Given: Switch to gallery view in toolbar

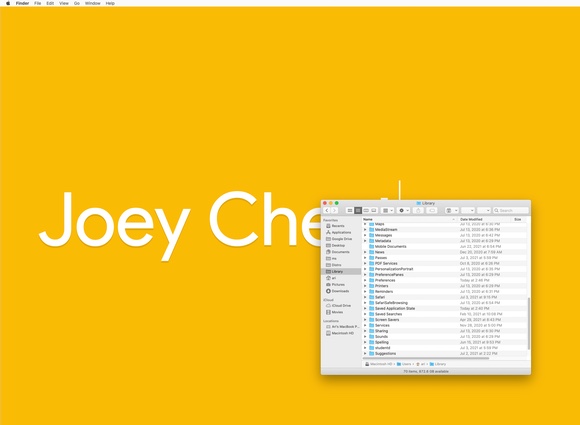Looking at the screenshot, I should point(374,210).
